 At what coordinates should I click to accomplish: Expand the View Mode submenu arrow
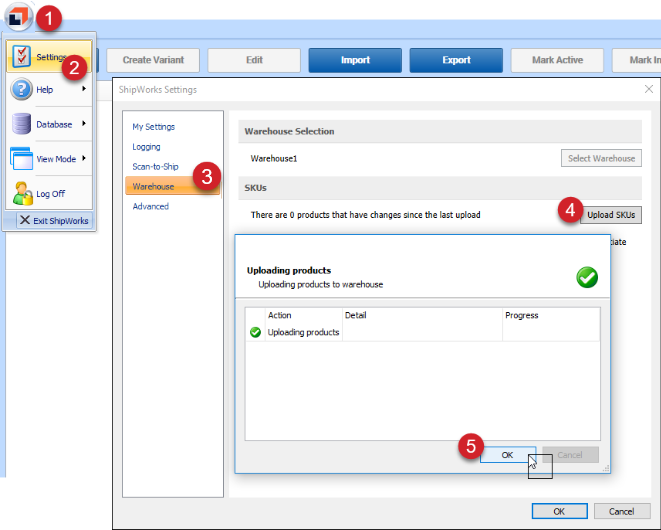point(84,158)
